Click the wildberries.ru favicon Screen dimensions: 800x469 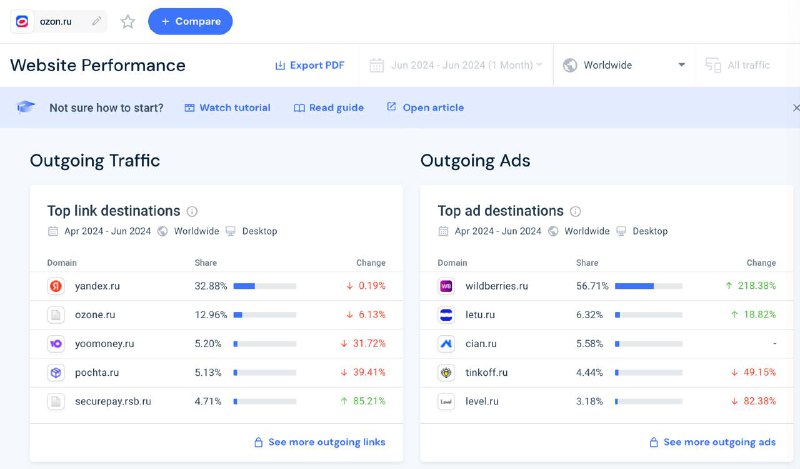coord(446,286)
